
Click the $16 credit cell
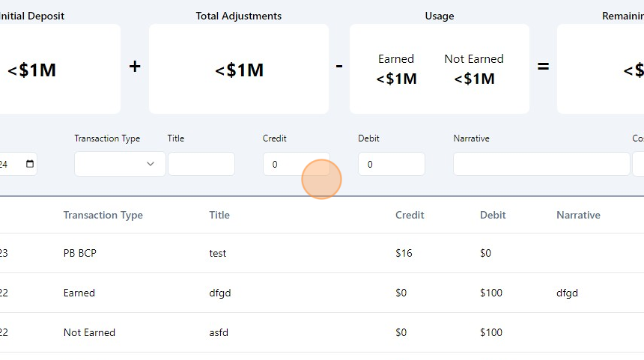(404, 253)
